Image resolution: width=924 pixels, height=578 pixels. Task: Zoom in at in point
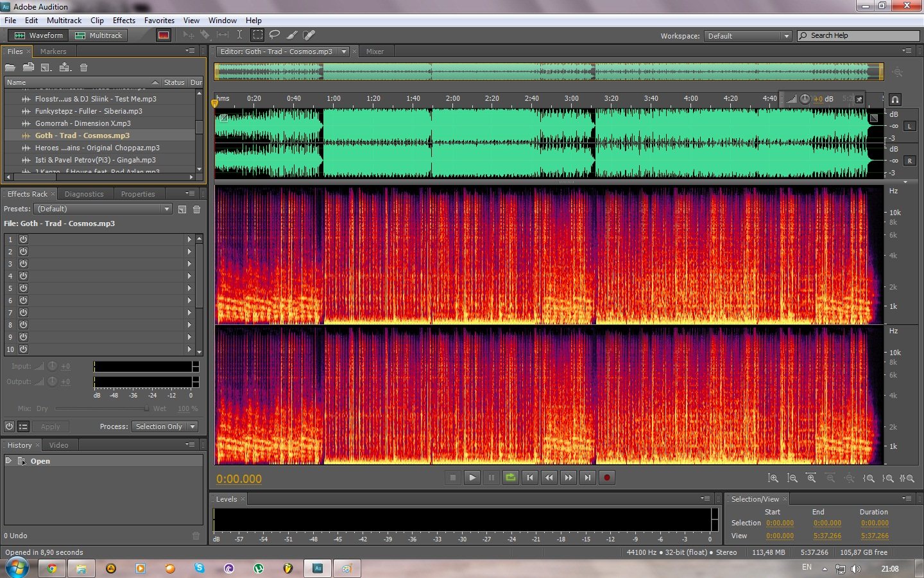pyautogui.click(x=869, y=478)
